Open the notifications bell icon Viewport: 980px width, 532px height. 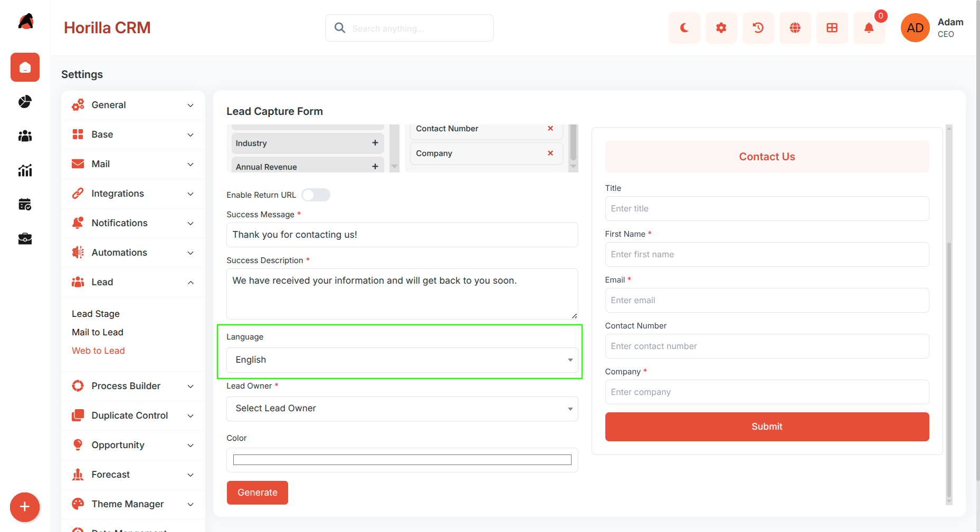869,28
